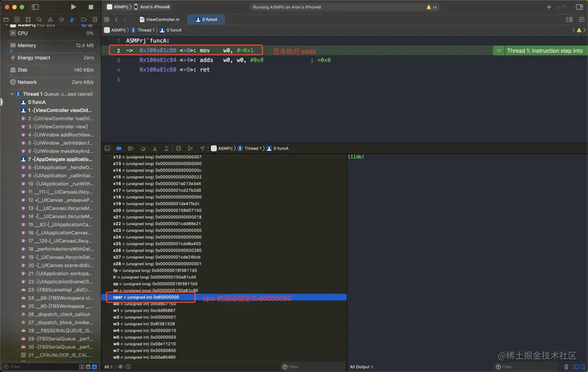Click the add (+) library button

pyautogui.click(x=549, y=7)
